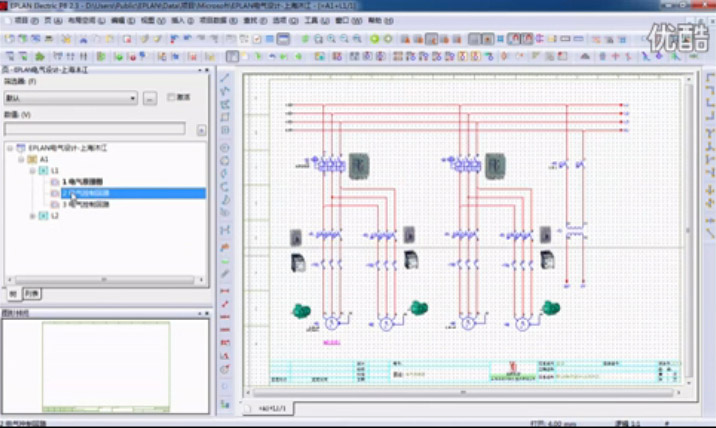716x428 pixels.
Task: Select the Rectangle drawing tool
Action: pyautogui.click(x=225, y=117)
